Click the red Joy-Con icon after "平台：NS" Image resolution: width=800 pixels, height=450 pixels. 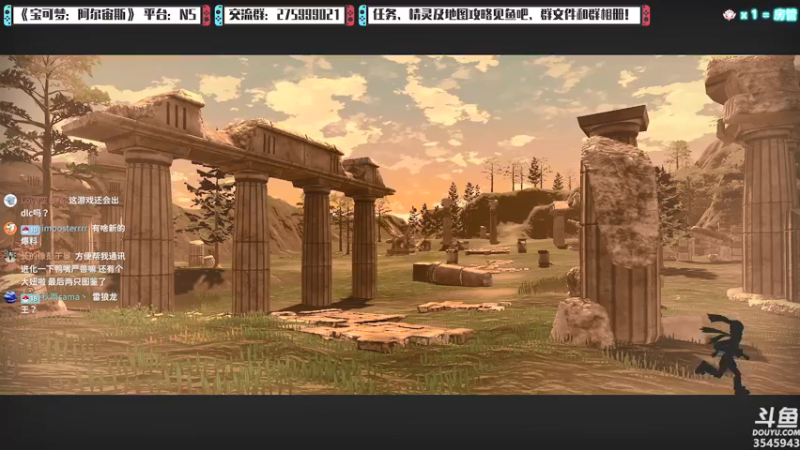pyautogui.click(x=206, y=15)
